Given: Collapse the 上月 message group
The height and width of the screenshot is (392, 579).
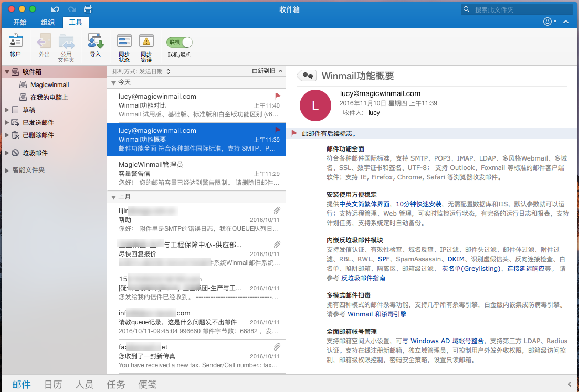Looking at the screenshot, I should [114, 197].
